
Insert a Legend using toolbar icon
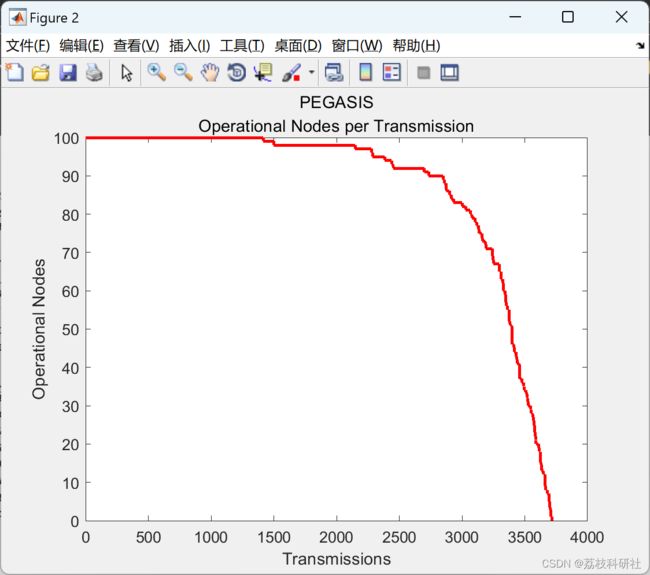(x=392, y=73)
